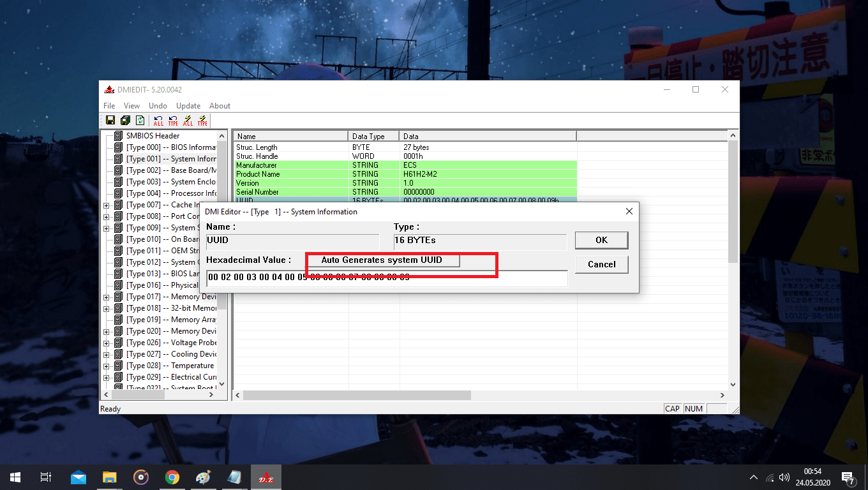The height and width of the screenshot is (490, 868).
Task: Open the Undo menu
Action: click(x=158, y=106)
